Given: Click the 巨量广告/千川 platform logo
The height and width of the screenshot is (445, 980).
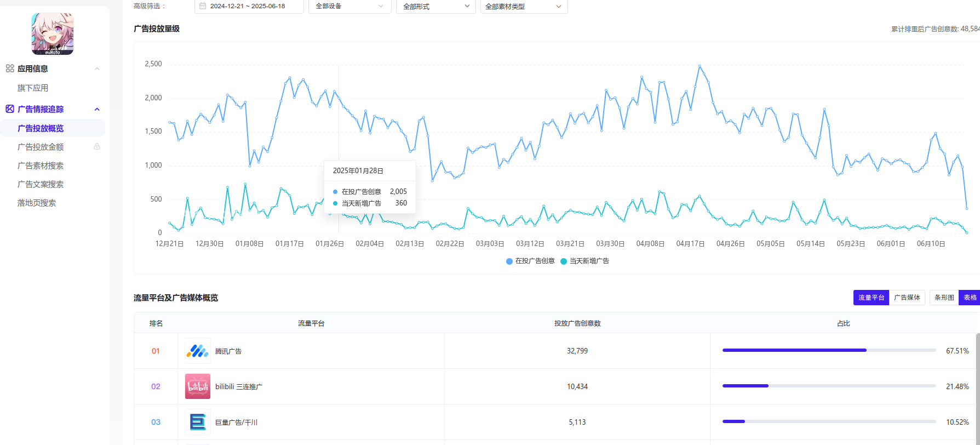Looking at the screenshot, I should click(197, 422).
